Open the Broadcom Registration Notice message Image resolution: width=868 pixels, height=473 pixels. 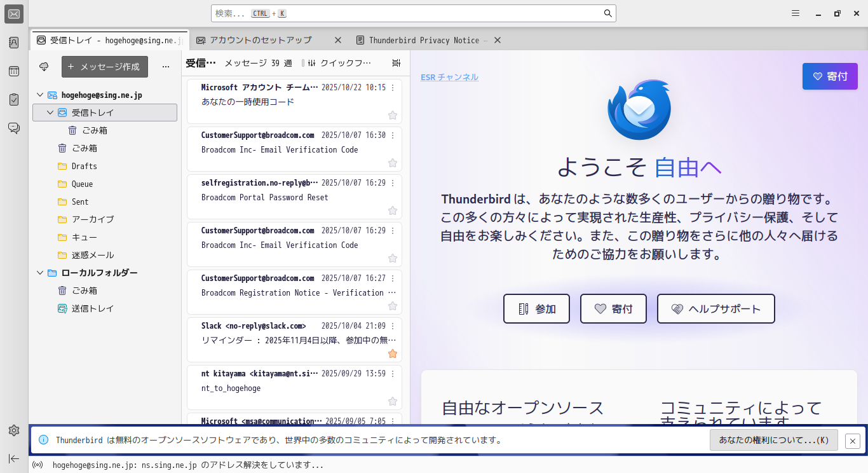[x=294, y=292]
